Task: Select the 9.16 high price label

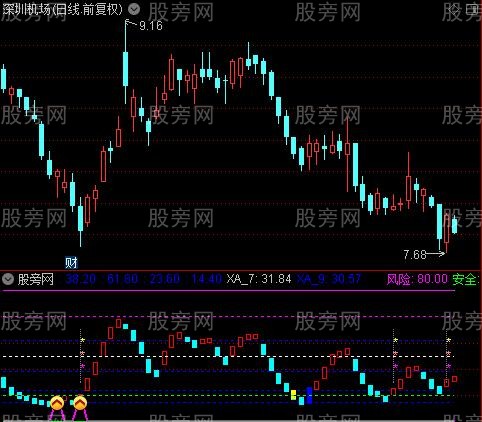Action: click(151, 26)
